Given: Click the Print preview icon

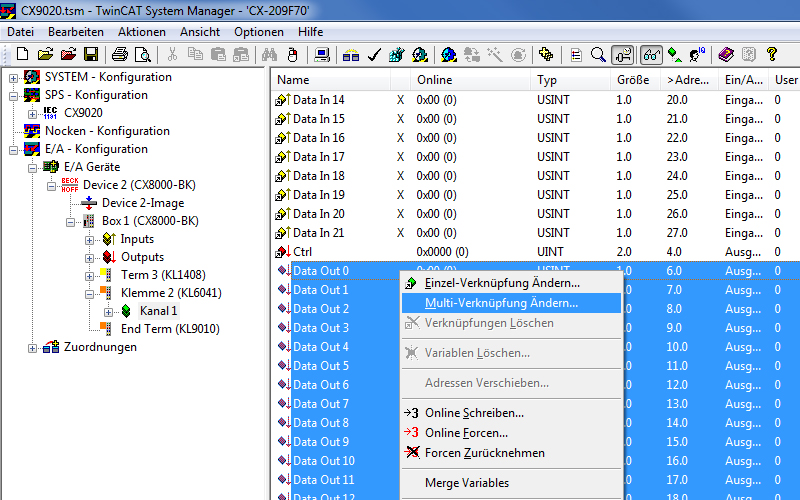Looking at the screenshot, I should (142, 54).
